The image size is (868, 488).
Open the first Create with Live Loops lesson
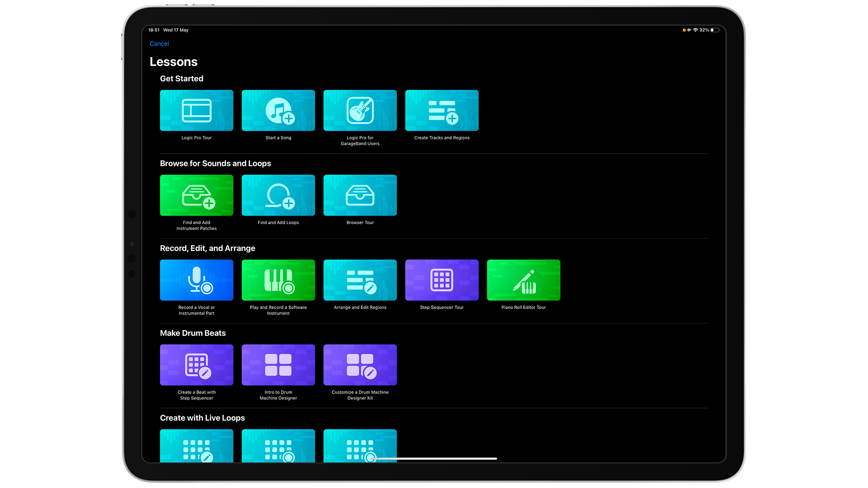pyautogui.click(x=197, y=446)
